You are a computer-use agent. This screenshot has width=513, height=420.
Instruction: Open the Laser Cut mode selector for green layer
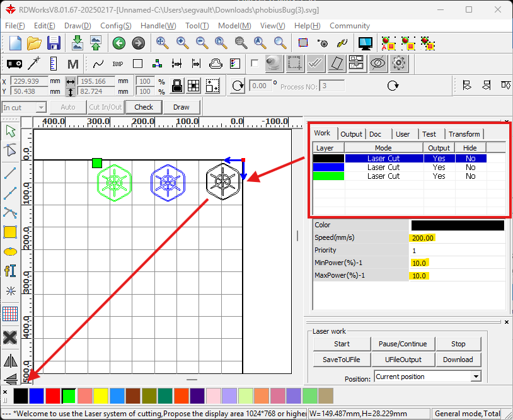coord(383,176)
